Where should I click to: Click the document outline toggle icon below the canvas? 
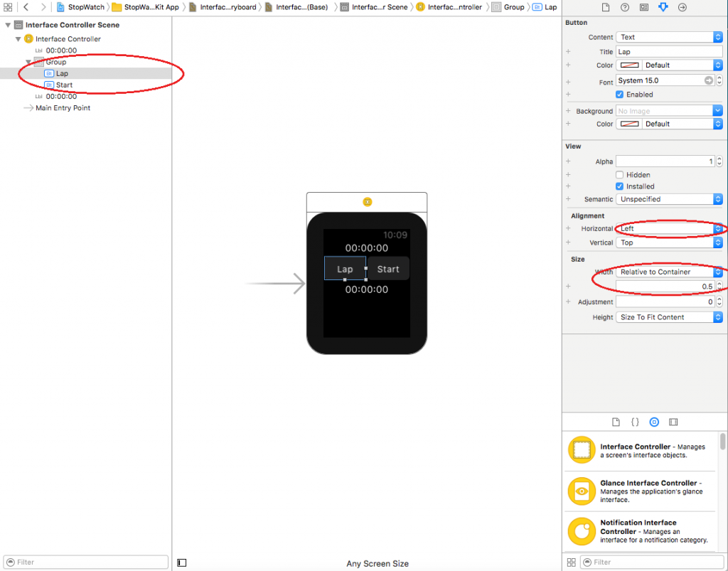coord(181,562)
